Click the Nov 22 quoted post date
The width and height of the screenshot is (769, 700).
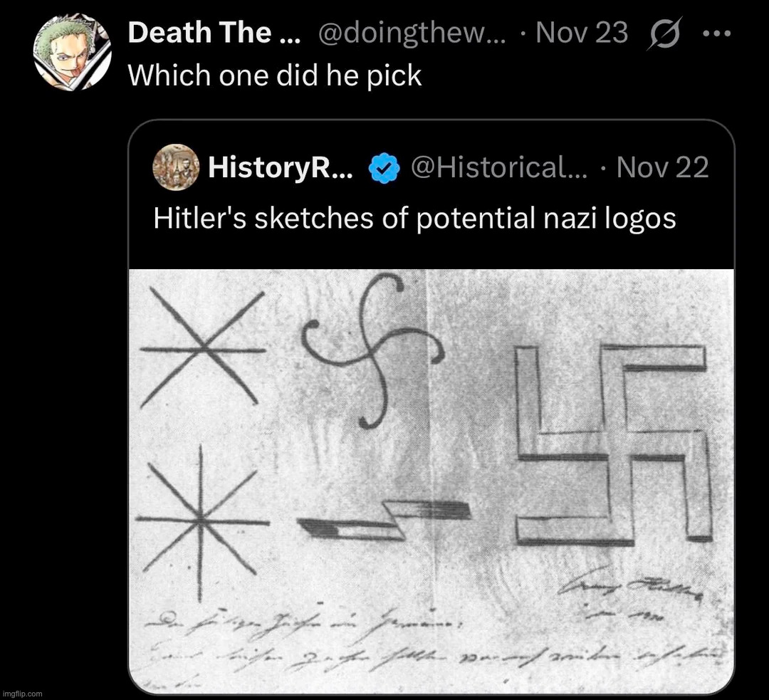click(x=661, y=168)
